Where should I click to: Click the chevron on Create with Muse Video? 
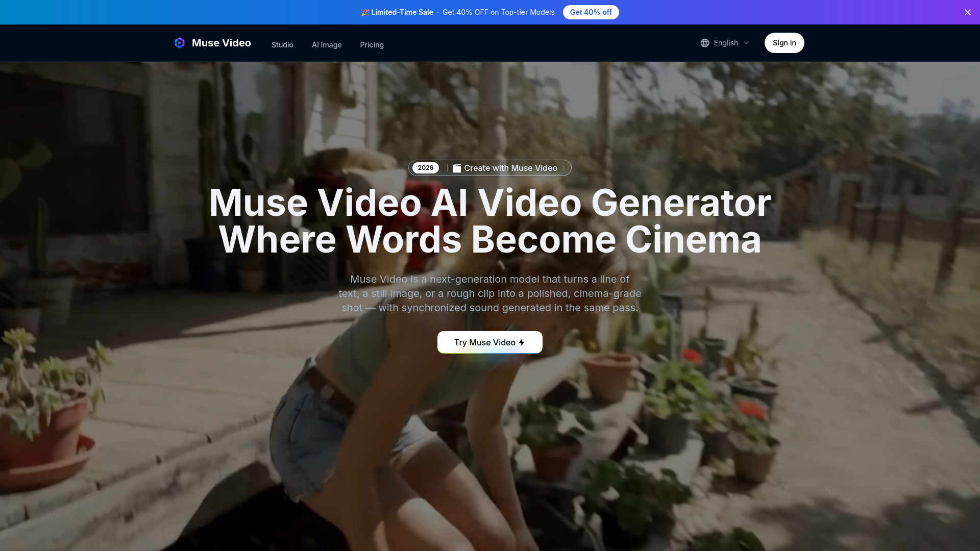[563, 168]
